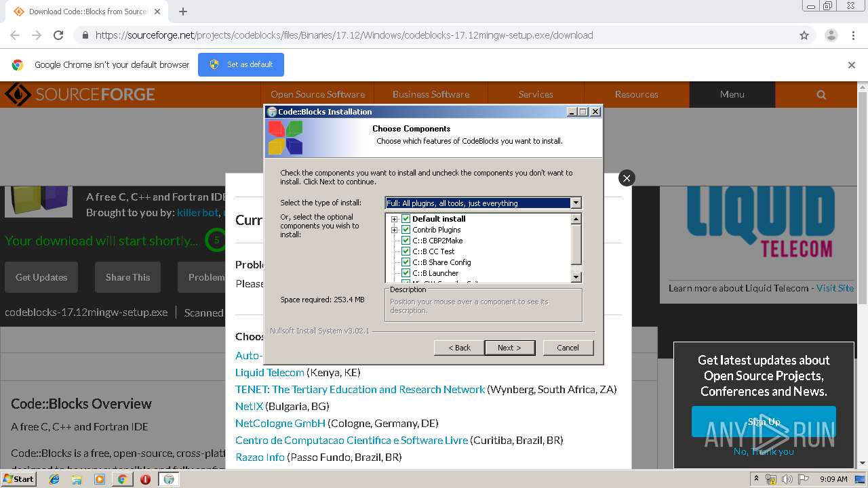Screen dimensions: 868x488
Task: Expand the Default install tree node
Action: pyautogui.click(x=394, y=219)
